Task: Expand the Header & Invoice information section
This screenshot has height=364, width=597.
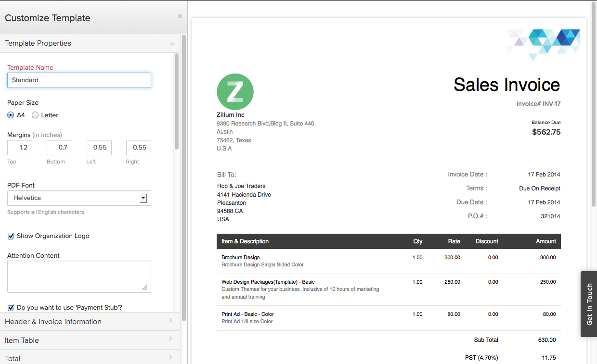Action: tap(90, 322)
